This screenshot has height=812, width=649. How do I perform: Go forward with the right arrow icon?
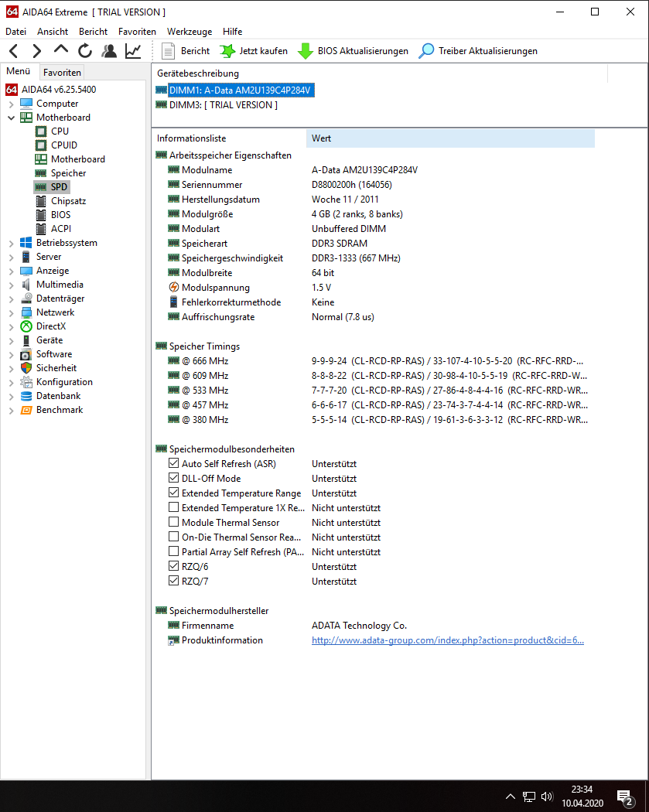[37, 51]
